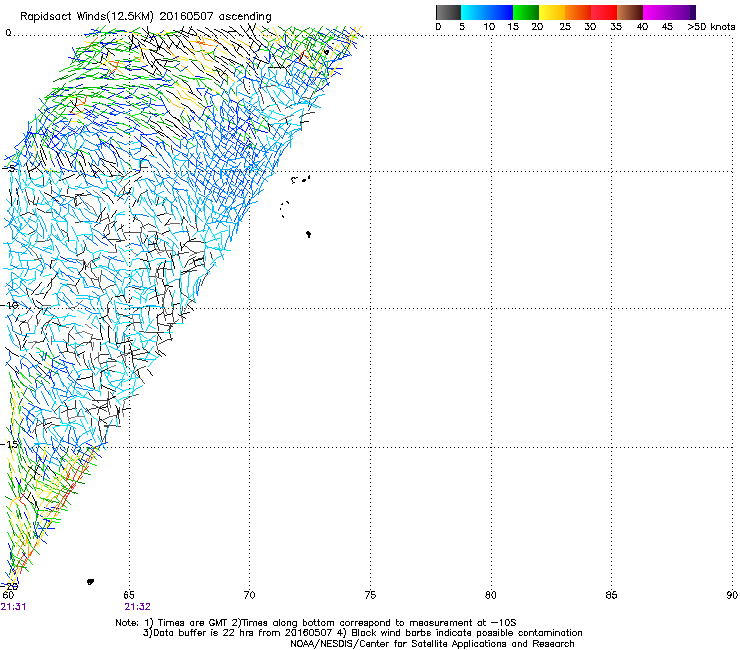
Task: Click the '5' legend scale label
Action: pyautogui.click(x=462, y=27)
